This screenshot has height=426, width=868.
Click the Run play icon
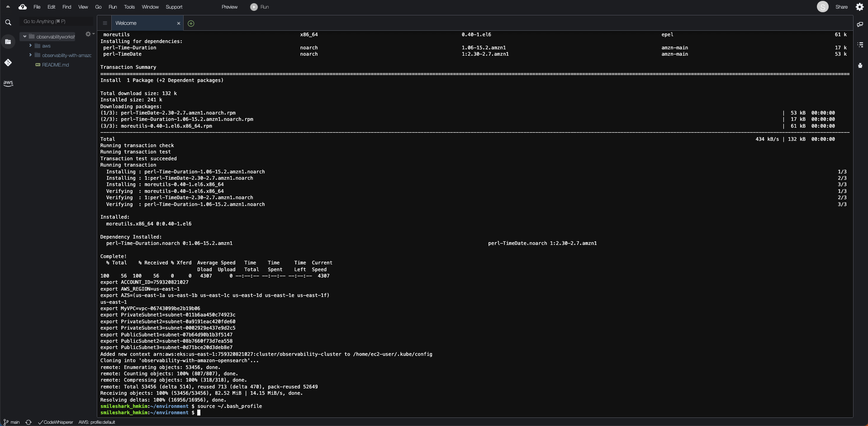coord(254,7)
